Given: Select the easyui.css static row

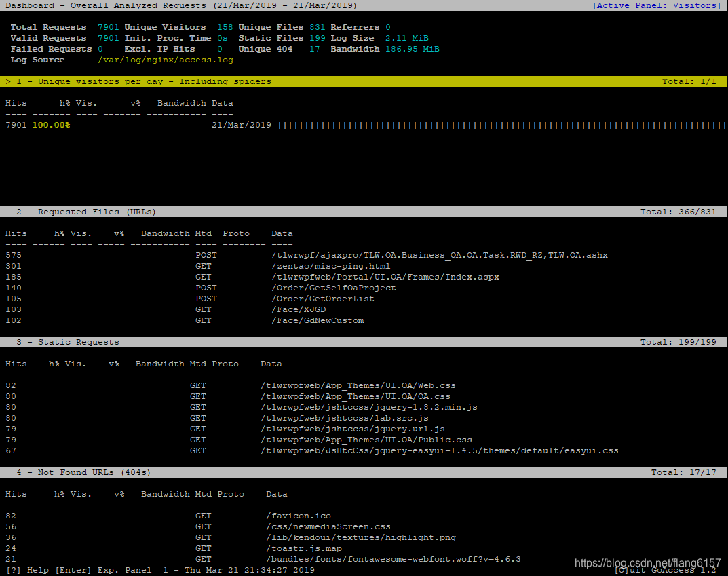Looking at the screenshot, I should coord(312,450).
